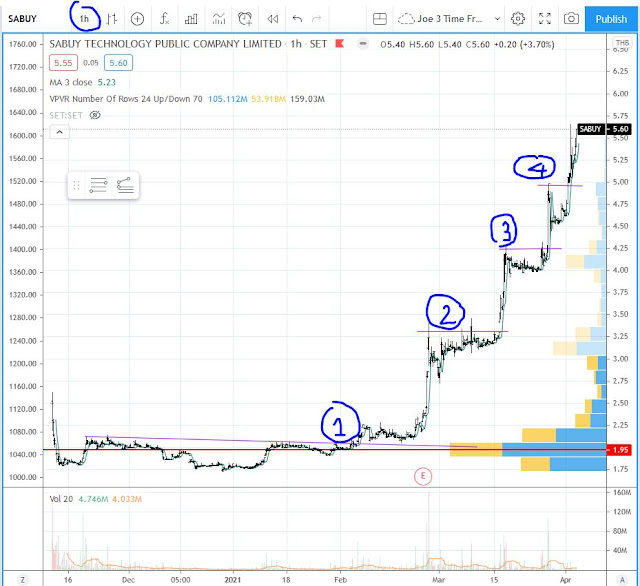Click the SABUY 5.60 price label

(604, 129)
